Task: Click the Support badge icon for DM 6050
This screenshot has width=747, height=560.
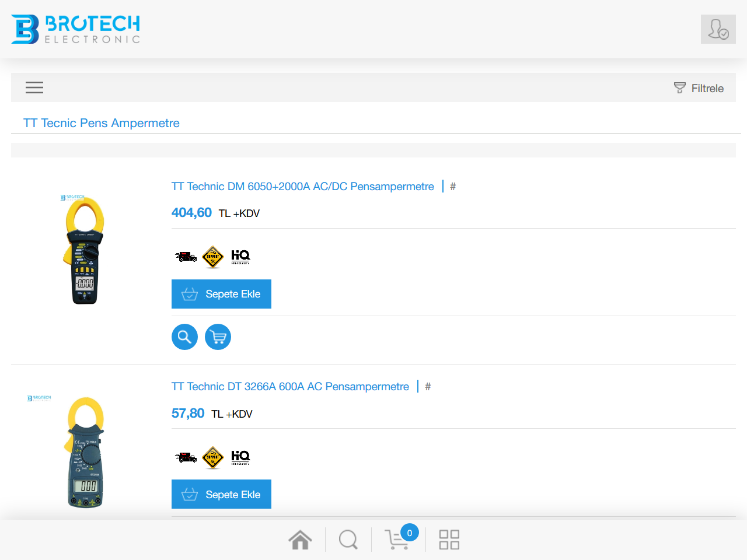Action: pos(213,257)
